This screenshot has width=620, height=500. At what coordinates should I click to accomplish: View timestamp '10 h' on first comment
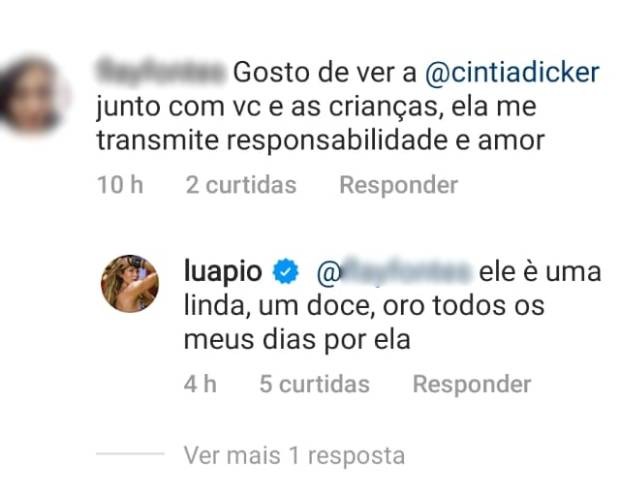click(x=121, y=185)
